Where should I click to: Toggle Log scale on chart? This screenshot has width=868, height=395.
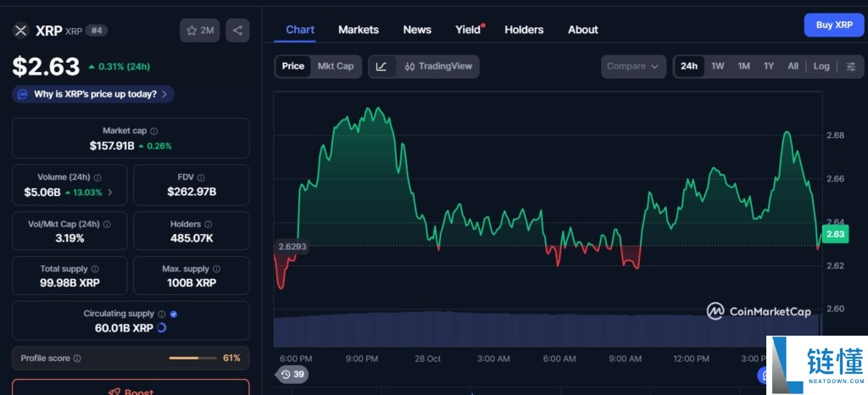tap(821, 66)
